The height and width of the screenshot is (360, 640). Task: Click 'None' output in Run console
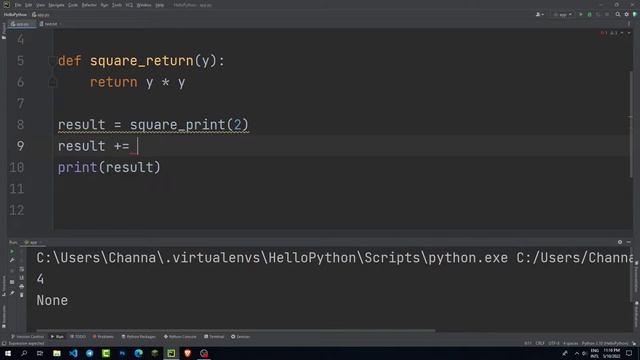pos(52,300)
